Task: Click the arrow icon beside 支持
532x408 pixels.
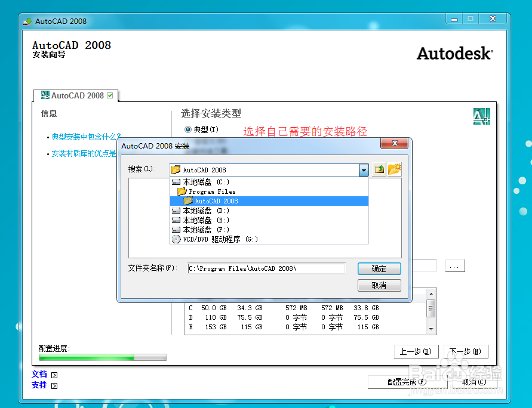Action: pyautogui.click(x=54, y=386)
